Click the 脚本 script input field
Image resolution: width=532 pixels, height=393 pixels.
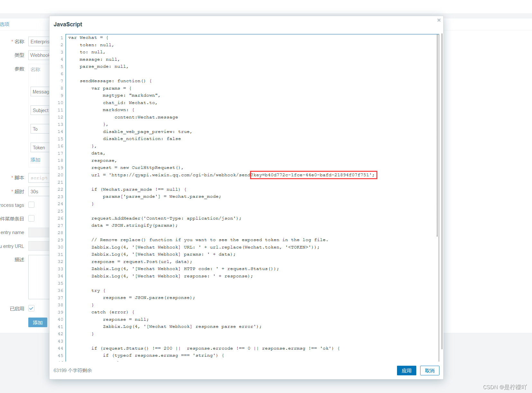[39, 178]
